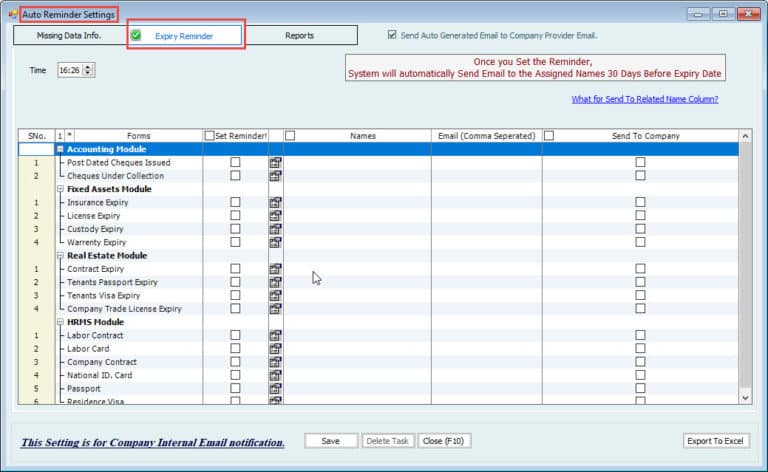Open the 'What for Send To Related Name Column?' link
768x472 pixels.
[x=644, y=99]
